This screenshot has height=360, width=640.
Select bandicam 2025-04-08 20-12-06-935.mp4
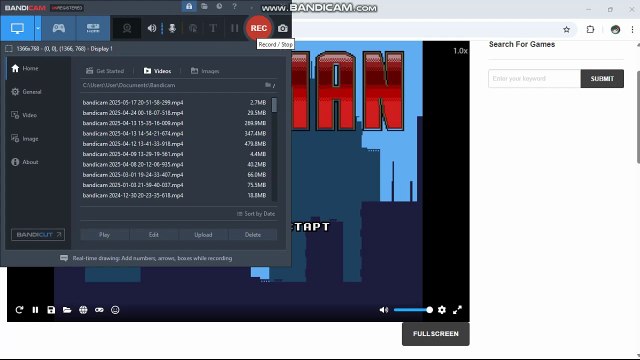pos(174,164)
